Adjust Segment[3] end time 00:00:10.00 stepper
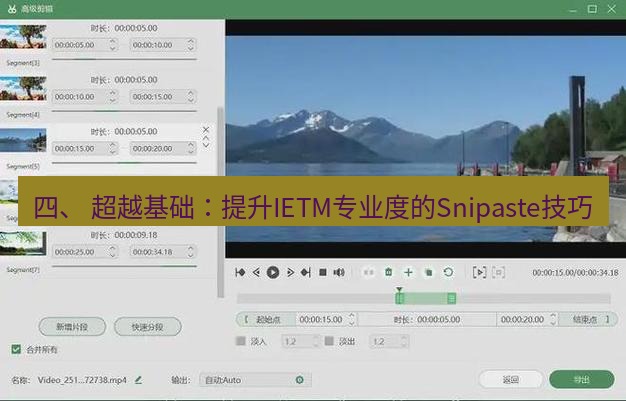Image resolution: width=626 pixels, height=401 pixels. [191, 45]
